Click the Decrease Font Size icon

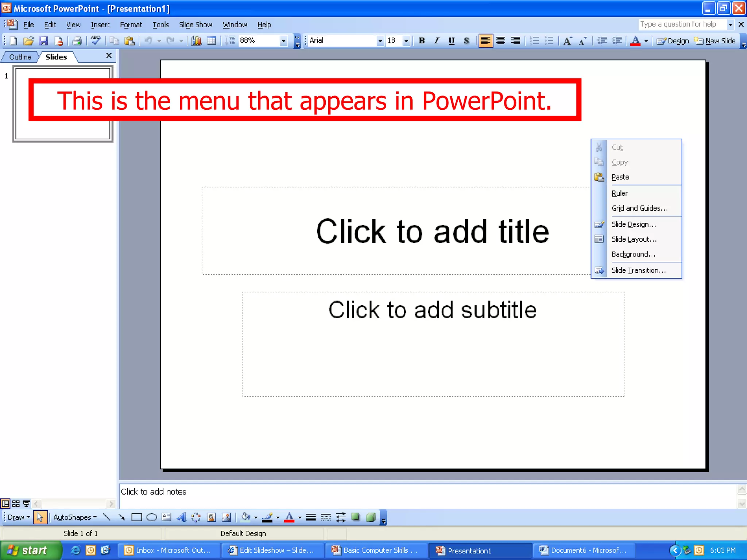coord(582,41)
